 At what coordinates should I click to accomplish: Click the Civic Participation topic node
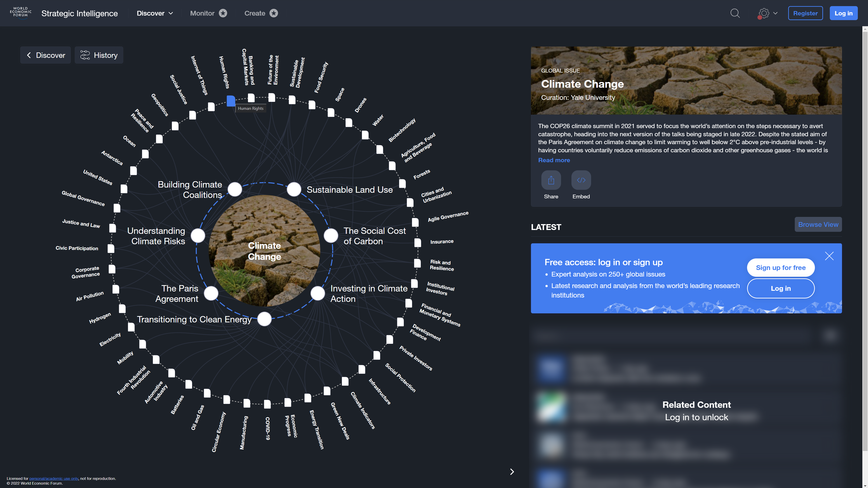[x=111, y=249]
